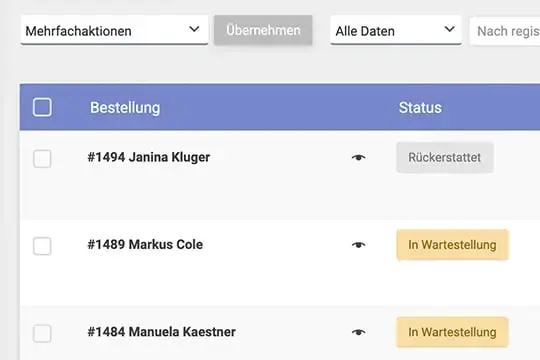Click In Wartestellung badge for order #1489

[452, 245]
